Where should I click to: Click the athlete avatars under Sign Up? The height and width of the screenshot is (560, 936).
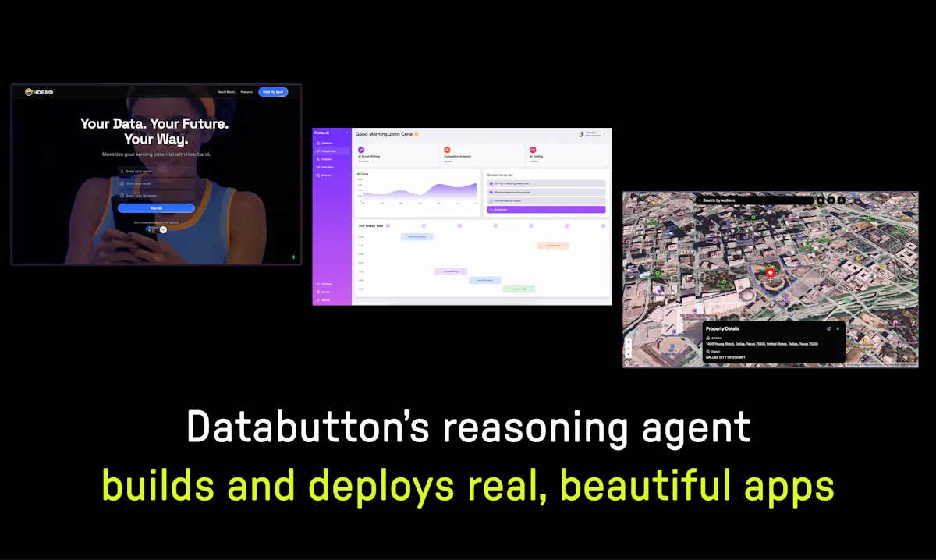click(156, 229)
